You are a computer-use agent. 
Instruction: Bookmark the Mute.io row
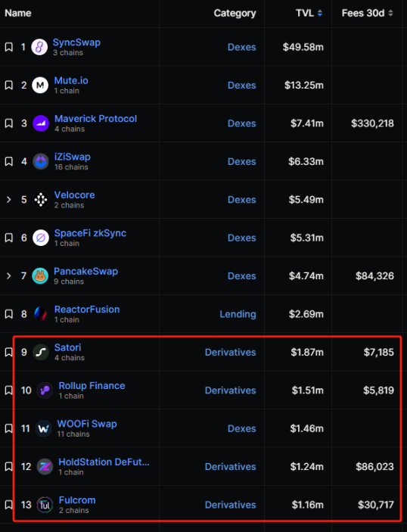pyautogui.click(x=9, y=86)
